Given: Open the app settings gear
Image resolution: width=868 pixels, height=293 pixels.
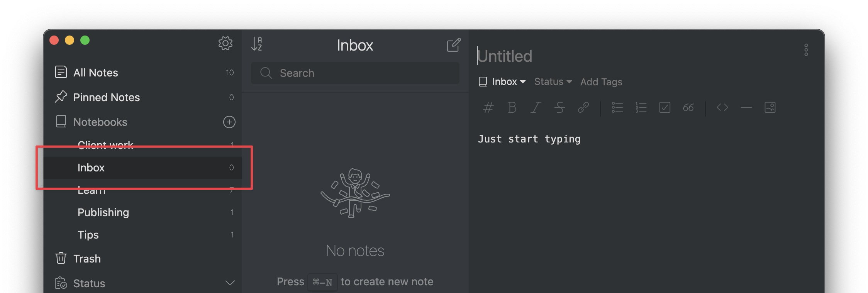Looking at the screenshot, I should click(x=225, y=43).
